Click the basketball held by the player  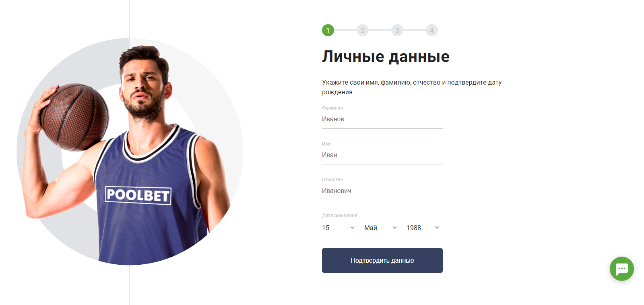75,117
